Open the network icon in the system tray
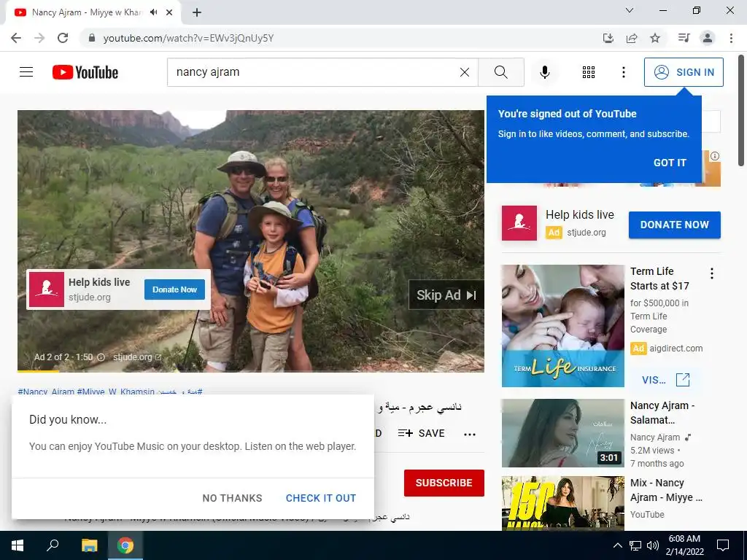 tap(635, 545)
